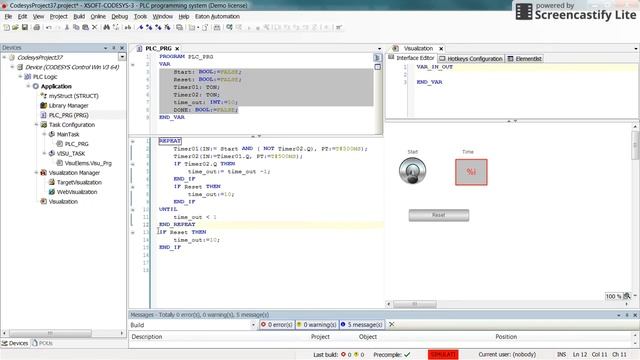Switch to the POUs tab

point(42,343)
